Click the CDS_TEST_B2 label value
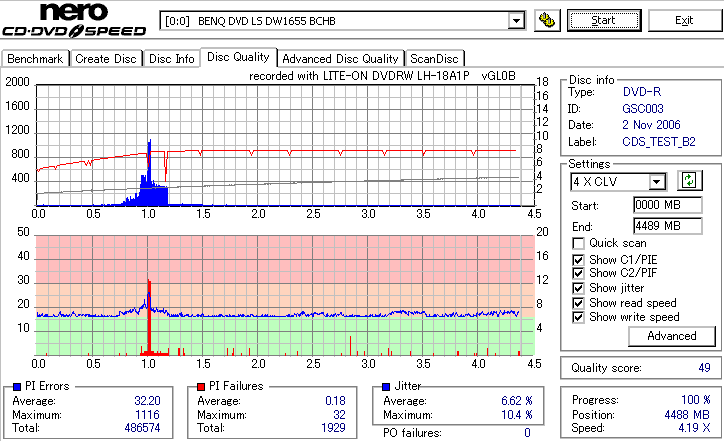 [x=659, y=142]
